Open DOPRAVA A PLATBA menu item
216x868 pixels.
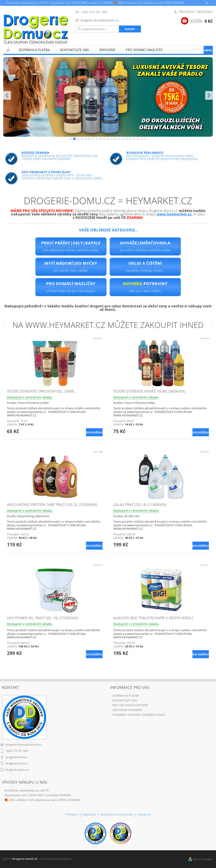(34, 50)
